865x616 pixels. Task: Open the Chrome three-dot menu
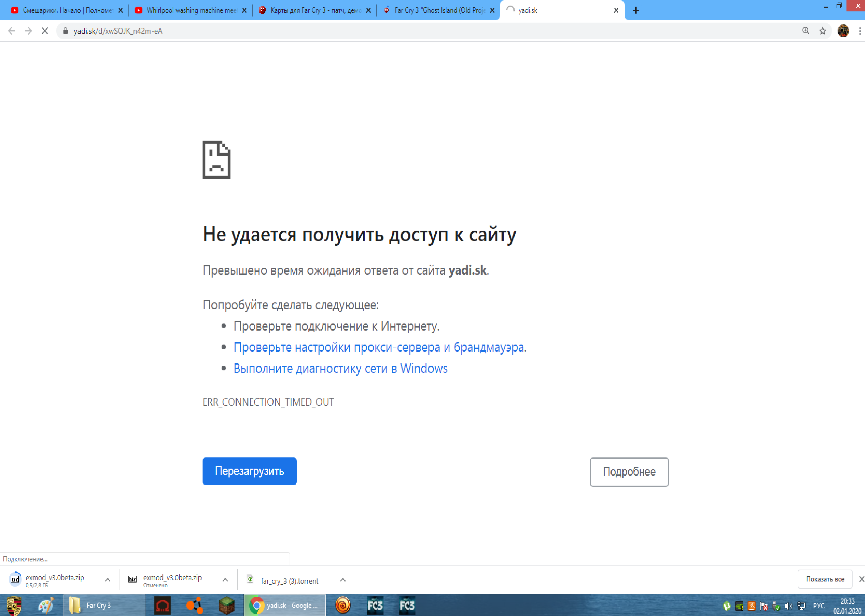tap(860, 31)
